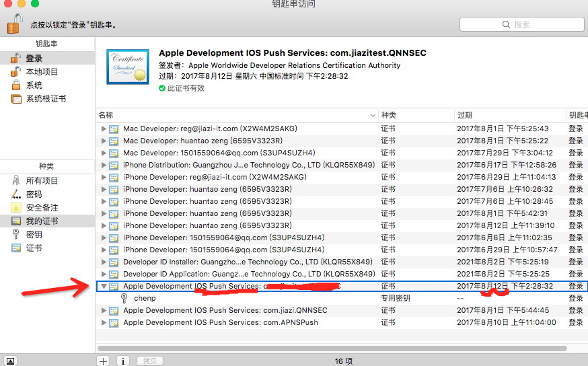Click the 我的证书 certificate icon

click(15, 221)
